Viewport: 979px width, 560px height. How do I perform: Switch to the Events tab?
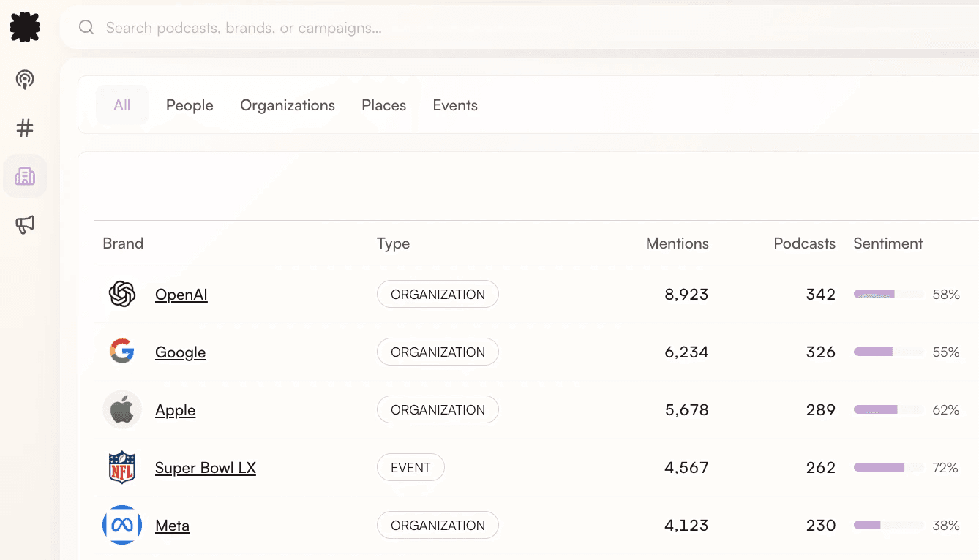coord(455,105)
